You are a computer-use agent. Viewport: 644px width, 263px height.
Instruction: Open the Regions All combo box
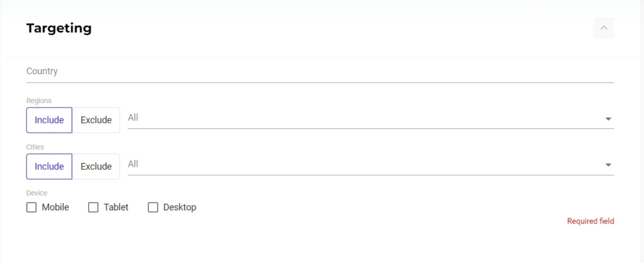(371, 118)
